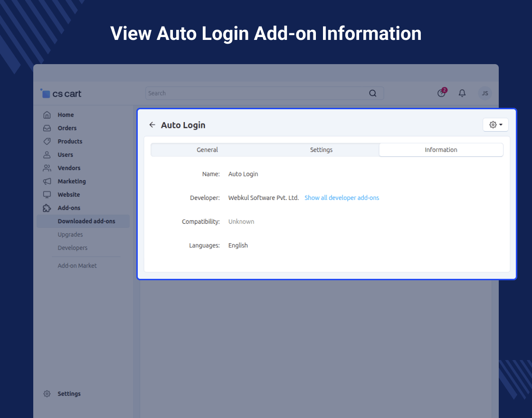The width and height of the screenshot is (532, 418).
Task: Follow the Show all developer add-ons link
Action: tap(342, 198)
